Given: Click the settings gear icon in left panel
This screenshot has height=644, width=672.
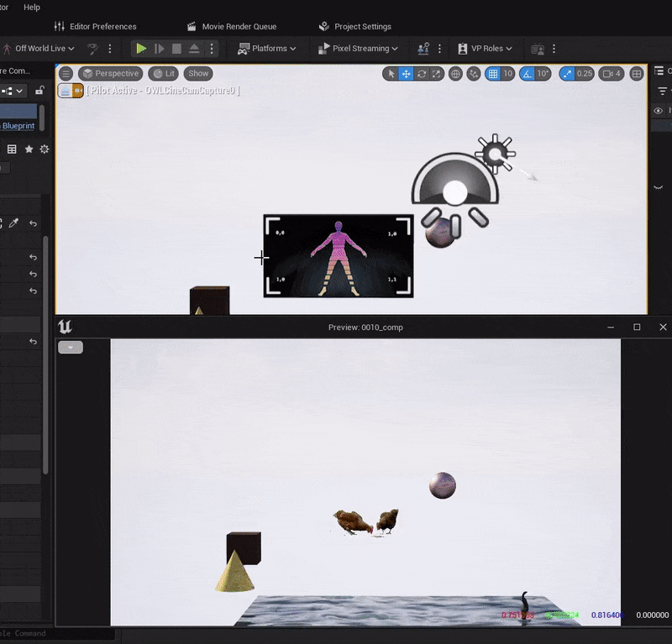Looking at the screenshot, I should [x=45, y=149].
